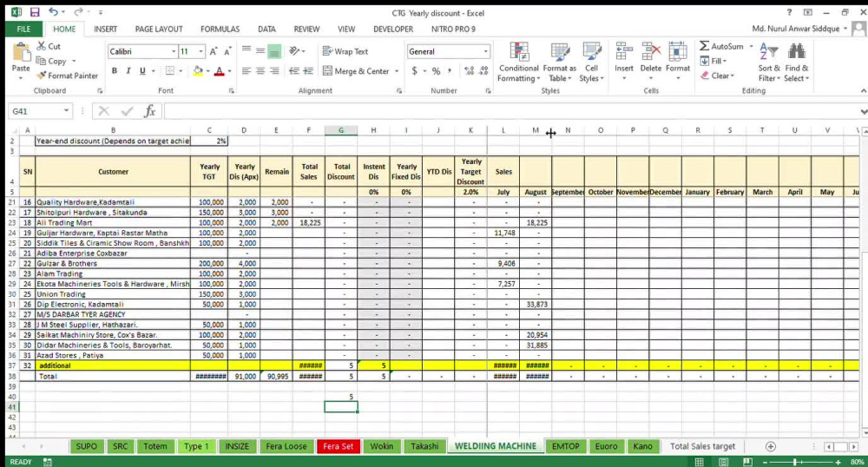Viewport: 868px width, 467px height.
Task: Apply Comma Style format
Action: 450,71
